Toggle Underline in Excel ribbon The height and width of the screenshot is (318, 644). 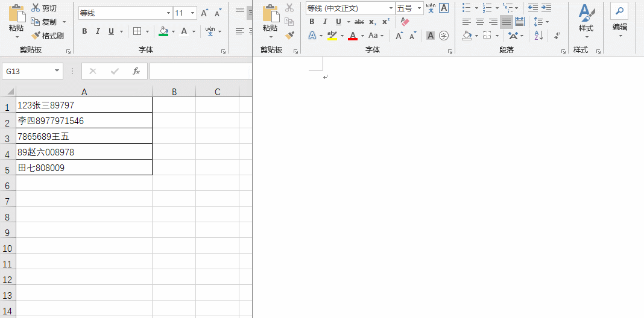(x=111, y=31)
